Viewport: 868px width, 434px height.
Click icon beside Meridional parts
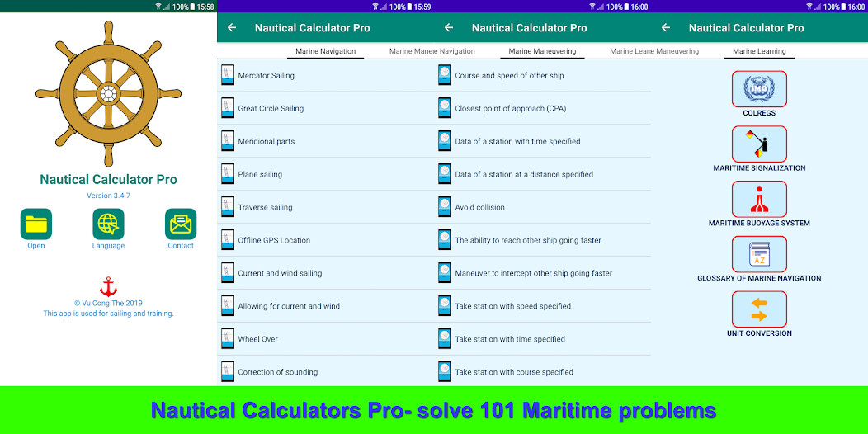[x=227, y=140]
